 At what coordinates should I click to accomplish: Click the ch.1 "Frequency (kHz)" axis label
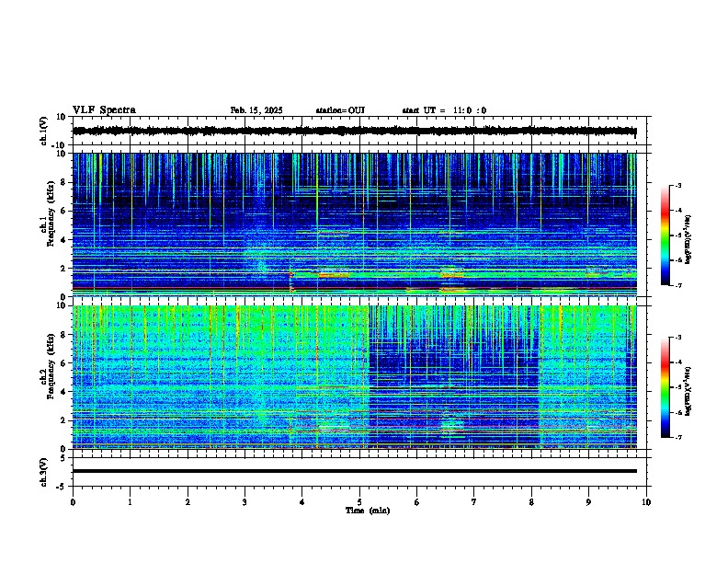(x=51, y=213)
